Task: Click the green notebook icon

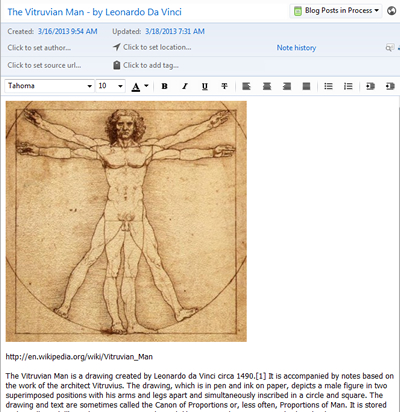Action: tap(298, 11)
